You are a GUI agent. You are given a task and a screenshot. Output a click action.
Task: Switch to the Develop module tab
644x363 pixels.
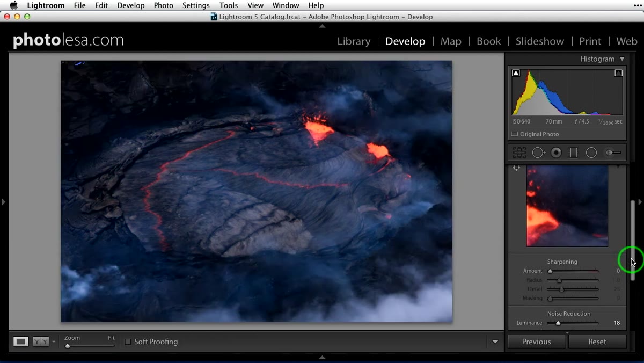405,41
